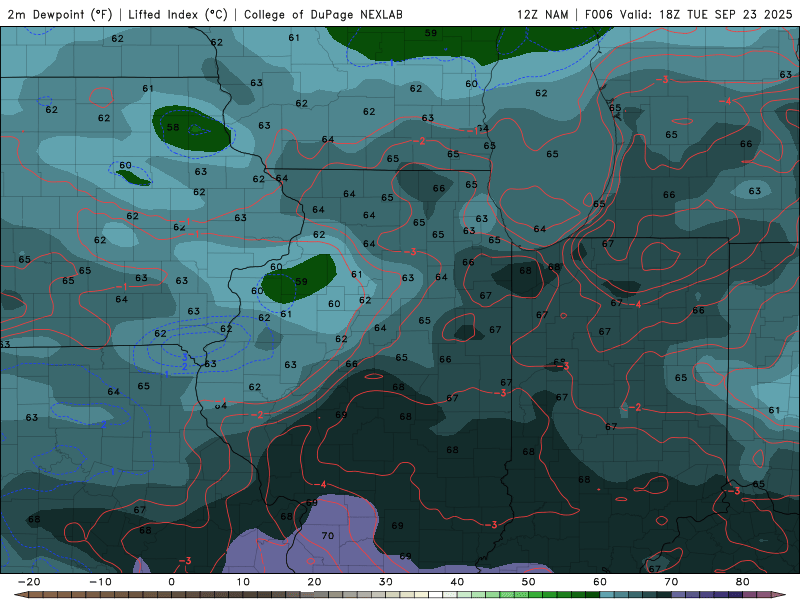Click the "College of DuPage NEXLAB" text
The height and width of the screenshot is (600, 800).
(323, 14)
